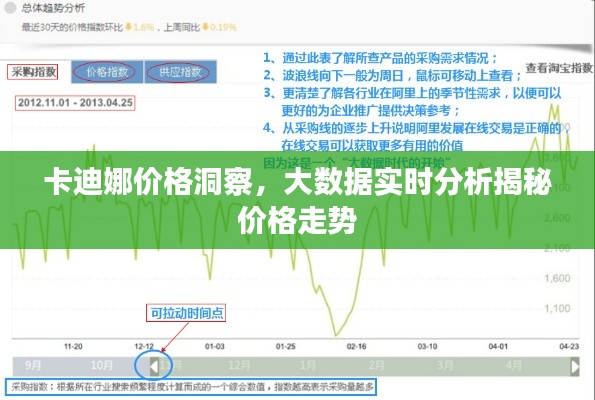Click the 01-25 x-axis date label
This screenshot has width=595, height=400.
click(x=285, y=346)
